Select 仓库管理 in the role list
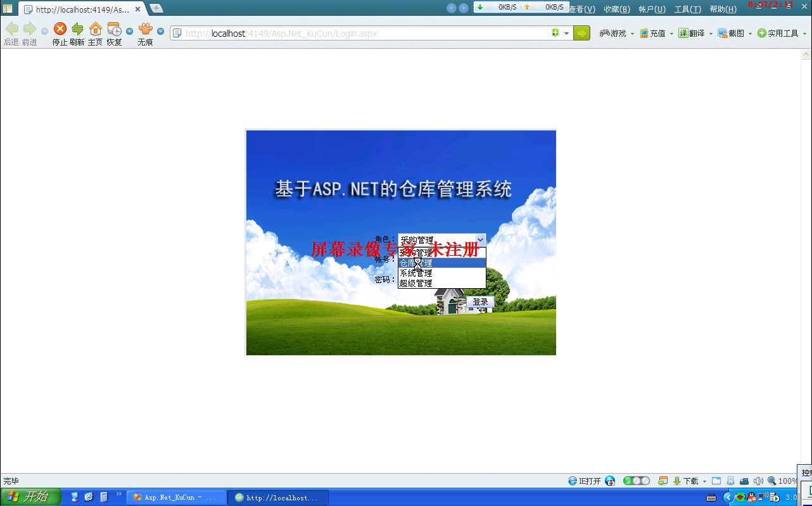This screenshot has height=506, width=812. click(442, 263)
